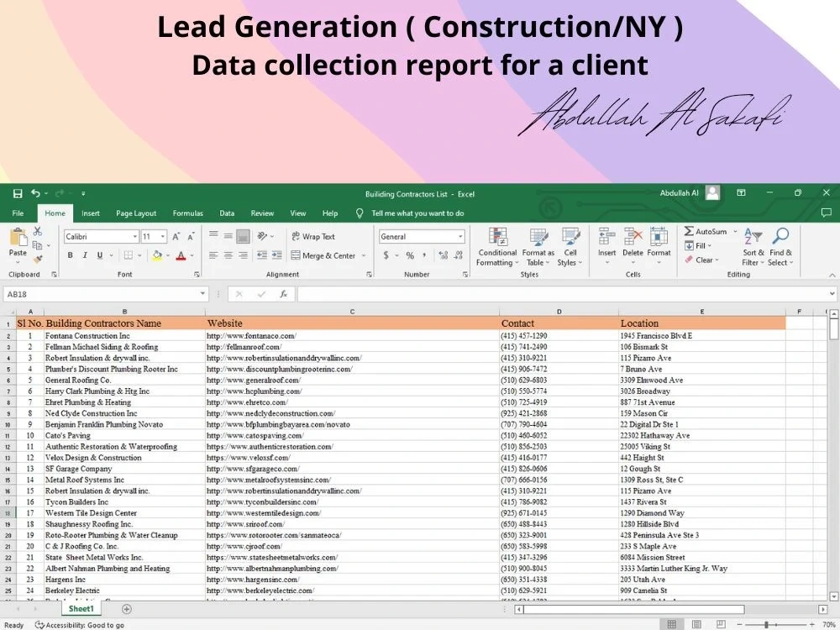The width and height of the screenshot is (840, 630).
Task: Click the Merge & Center button
Action: click(x=323, y=255)
